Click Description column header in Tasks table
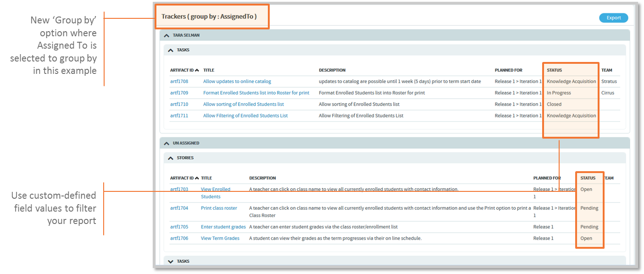644x274 pixels. 332,70
